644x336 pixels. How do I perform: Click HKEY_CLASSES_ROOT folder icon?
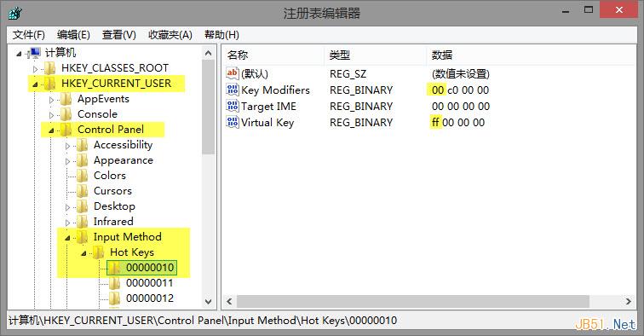[x=50, y=68]
